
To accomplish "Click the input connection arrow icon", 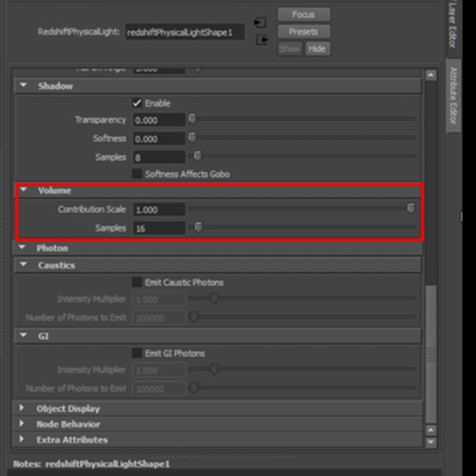I will point(260,23).
